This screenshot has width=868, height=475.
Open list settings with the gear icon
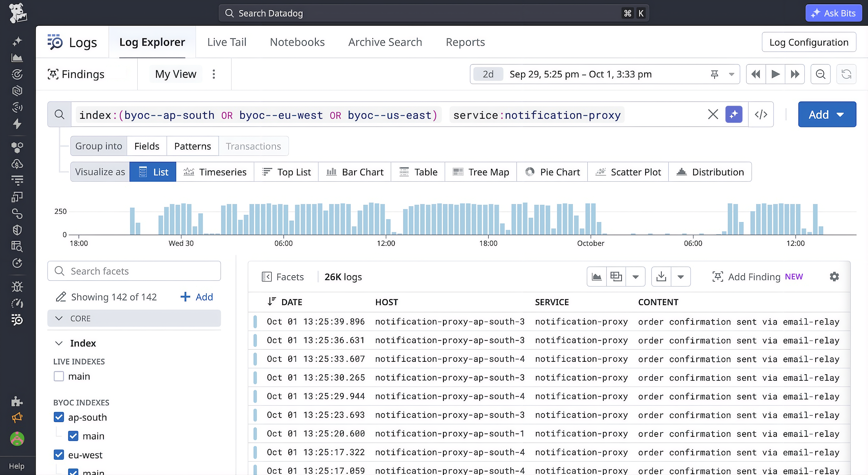click(834, 277)
